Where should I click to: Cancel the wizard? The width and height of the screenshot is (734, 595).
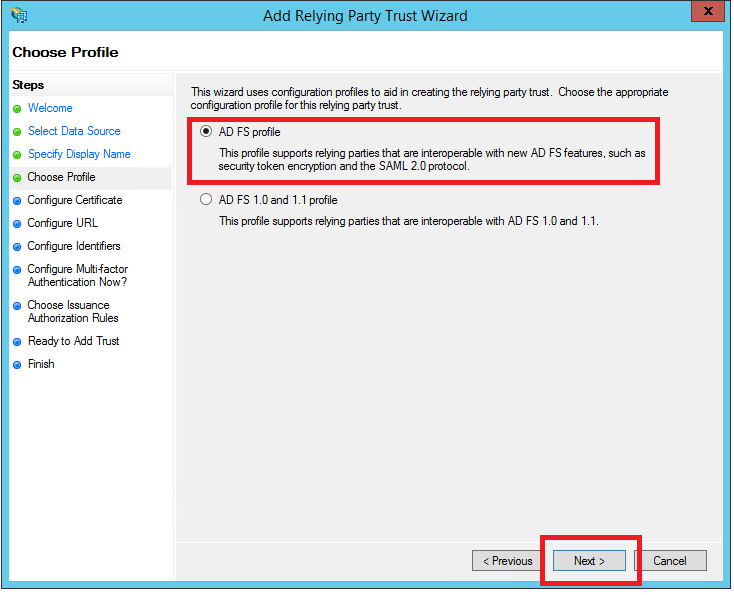tap(671, 561)
